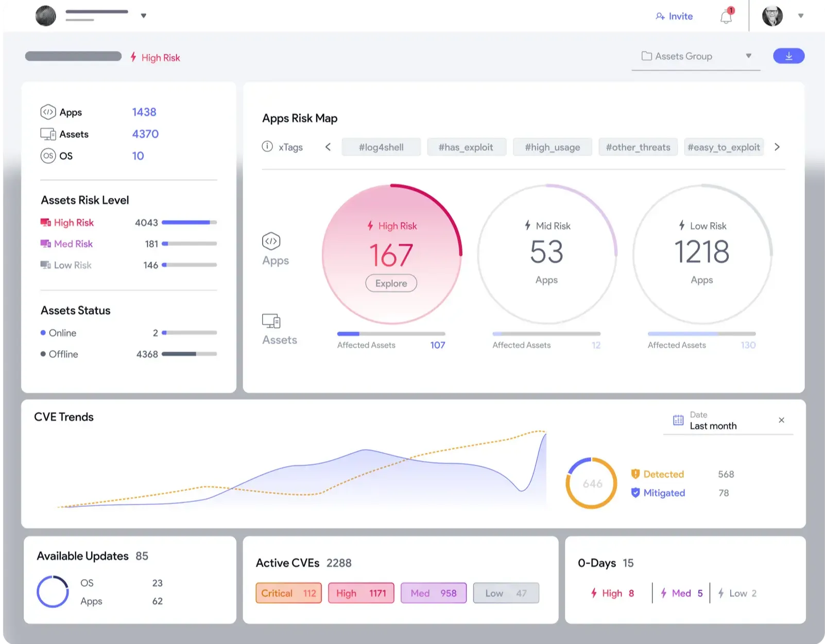The height and width of the screenshot is (644, 825).
Task: Clear the Last month date filter
Action: click(781, 420)
